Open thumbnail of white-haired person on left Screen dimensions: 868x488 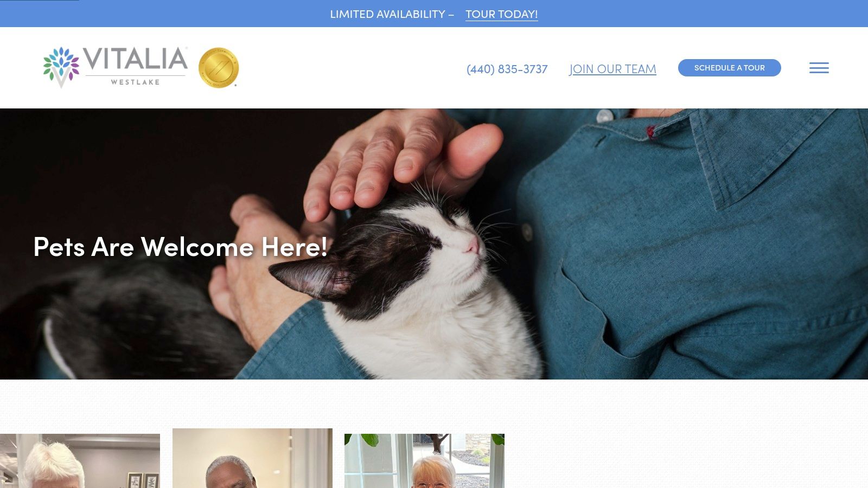(x=80, y=461)
